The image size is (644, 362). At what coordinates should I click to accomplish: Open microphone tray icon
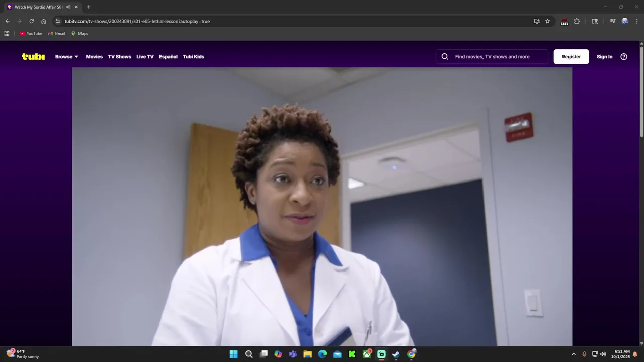point(584,354)
